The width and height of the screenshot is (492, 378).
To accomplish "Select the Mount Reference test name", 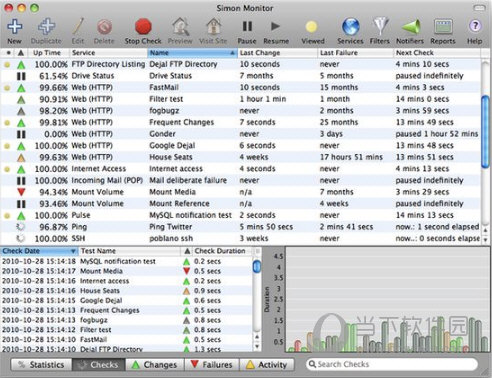I will pyautogui.click(x=179, y=204).
